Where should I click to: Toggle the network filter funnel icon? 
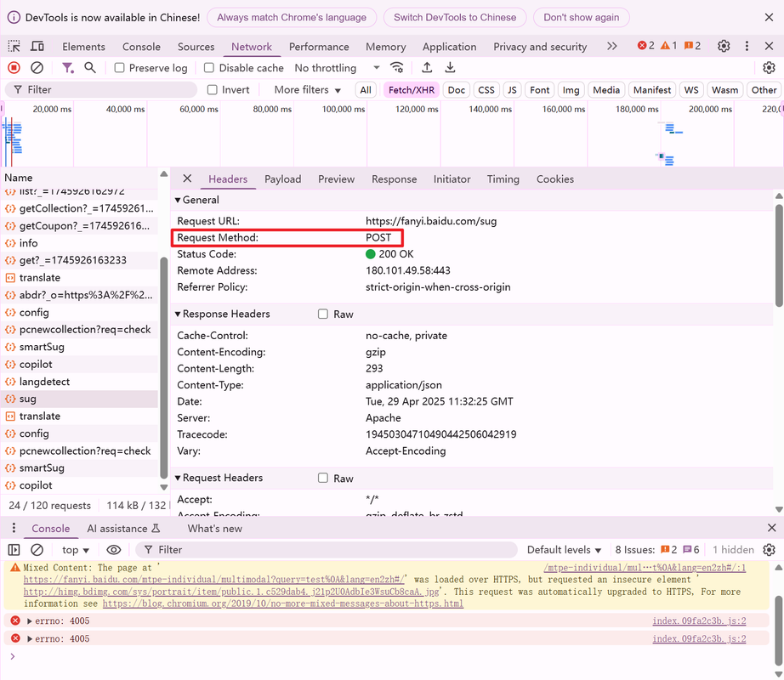(x=67, y=67)
